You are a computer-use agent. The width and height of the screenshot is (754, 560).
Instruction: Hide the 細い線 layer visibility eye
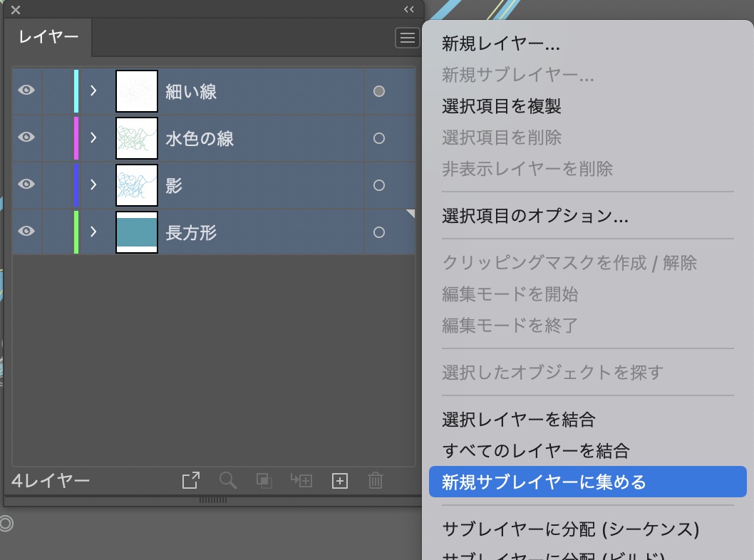[x=26, y=90]
